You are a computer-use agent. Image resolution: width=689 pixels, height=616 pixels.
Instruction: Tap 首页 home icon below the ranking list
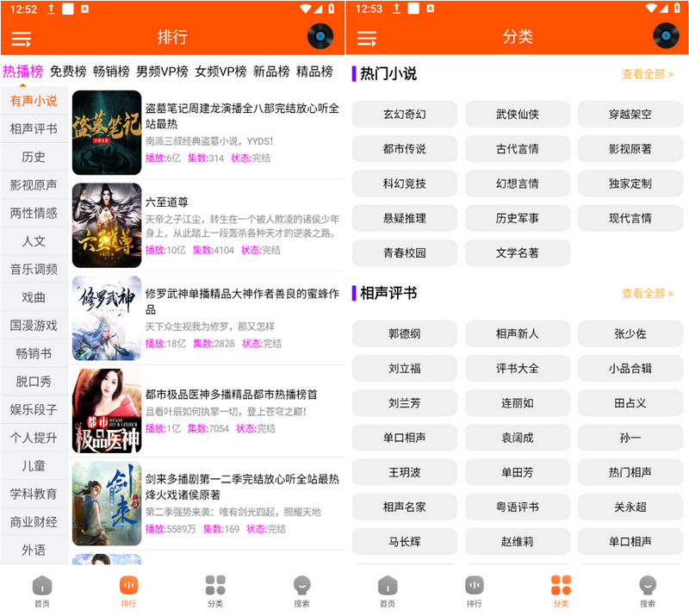42,591
